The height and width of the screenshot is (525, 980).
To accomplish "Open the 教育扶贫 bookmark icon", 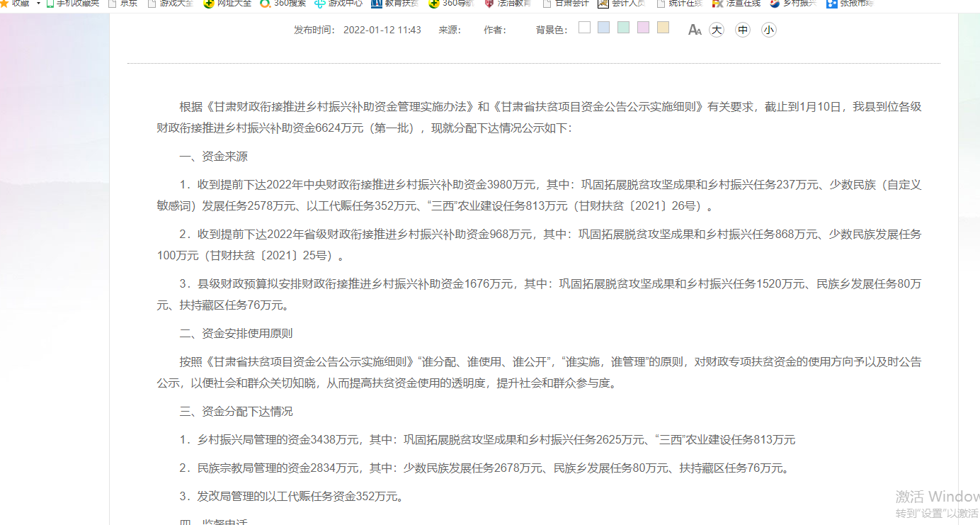I will point(377,4).
